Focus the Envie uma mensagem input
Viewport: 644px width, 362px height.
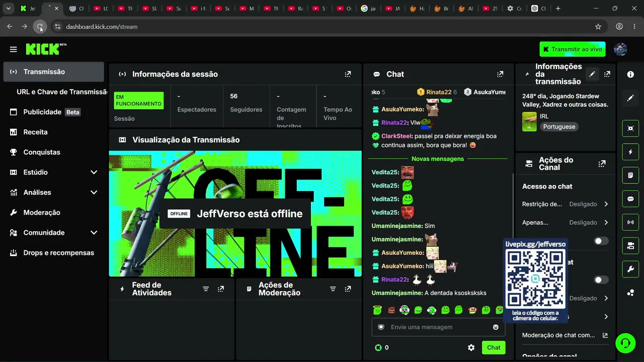pyautogui.click(x=438, y=327)
